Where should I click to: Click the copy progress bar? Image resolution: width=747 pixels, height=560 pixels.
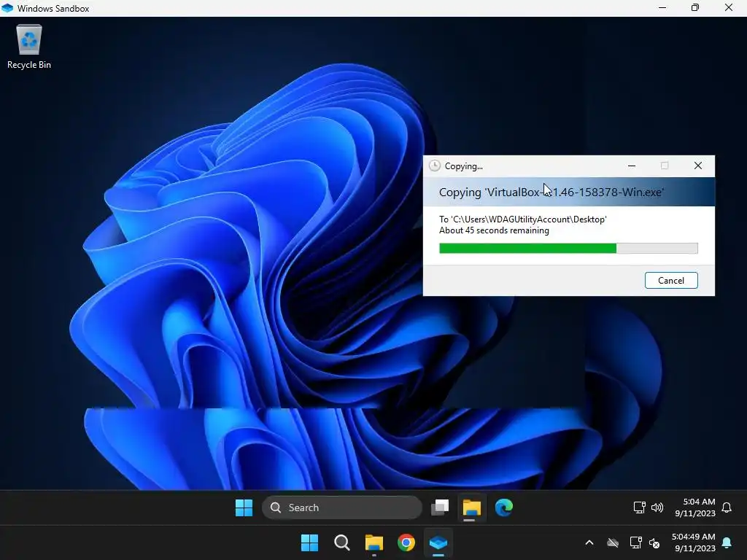click(568, 248)
